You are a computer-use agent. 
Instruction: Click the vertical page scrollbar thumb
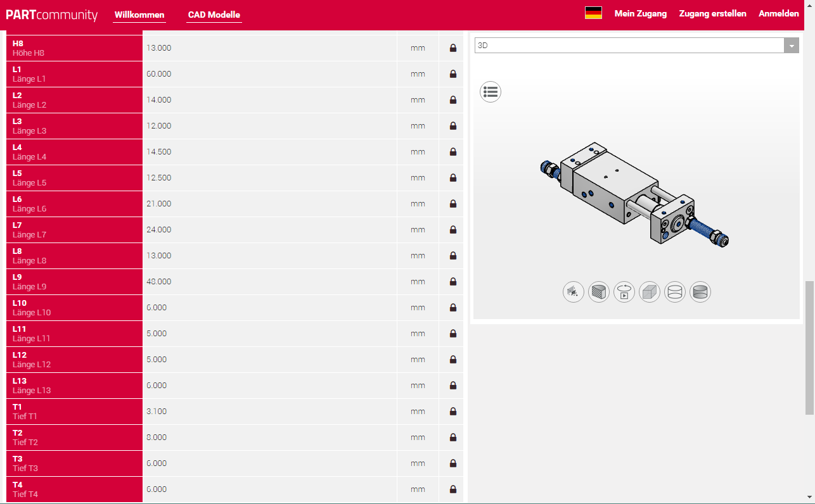(809, 348)
